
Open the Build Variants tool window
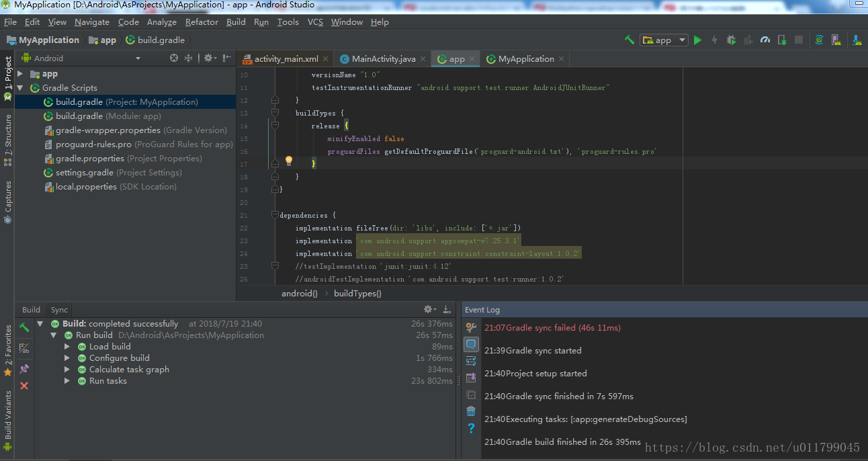[x=7, y=420]
